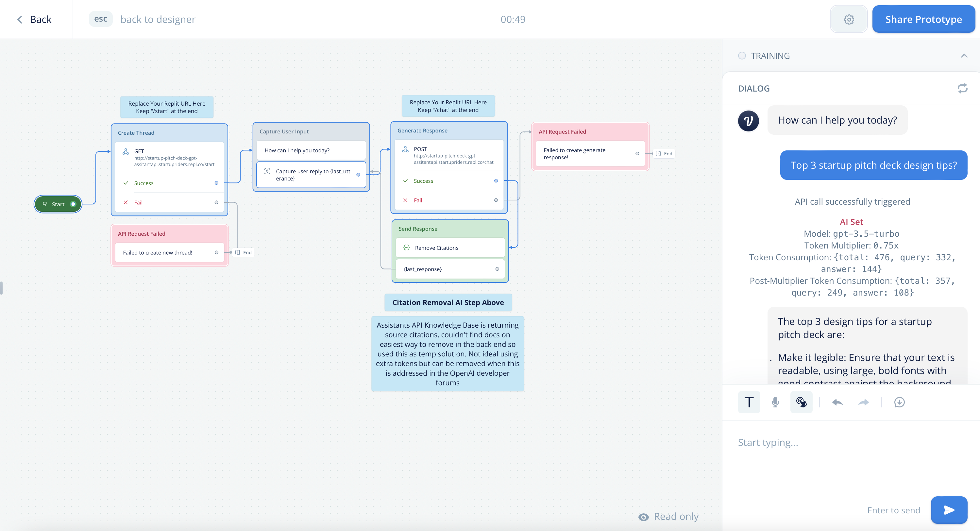
Task: Click the Start node
Action: 58,204
